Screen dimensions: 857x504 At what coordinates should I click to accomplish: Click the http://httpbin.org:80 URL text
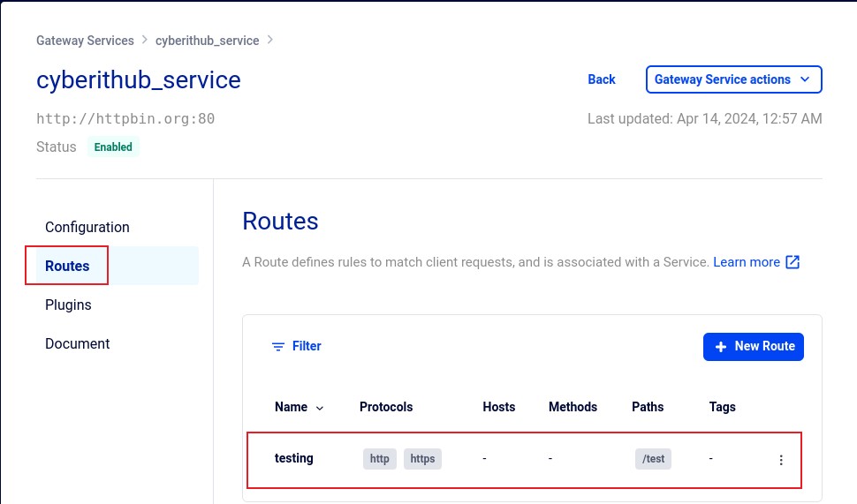(x=125, y=118)
